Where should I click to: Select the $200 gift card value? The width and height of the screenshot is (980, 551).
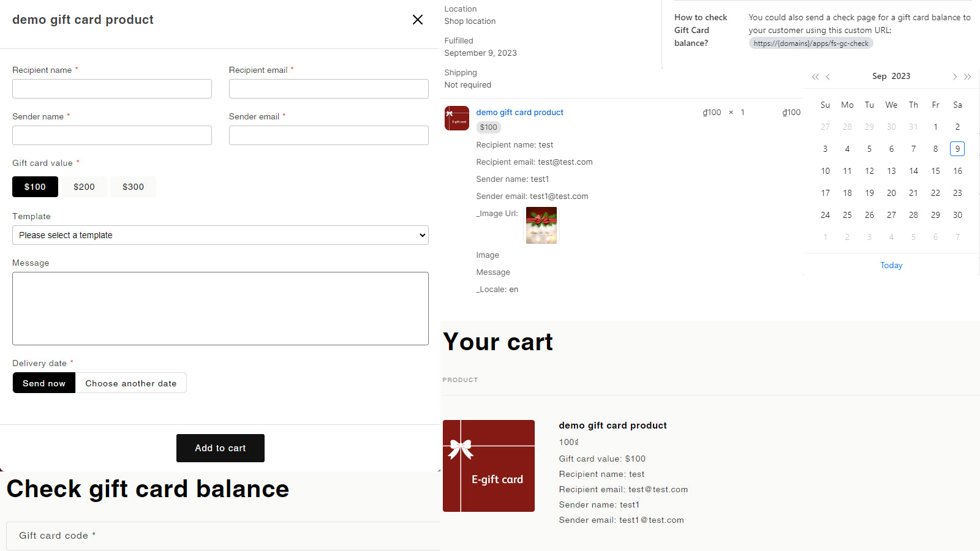coord(84,187)
